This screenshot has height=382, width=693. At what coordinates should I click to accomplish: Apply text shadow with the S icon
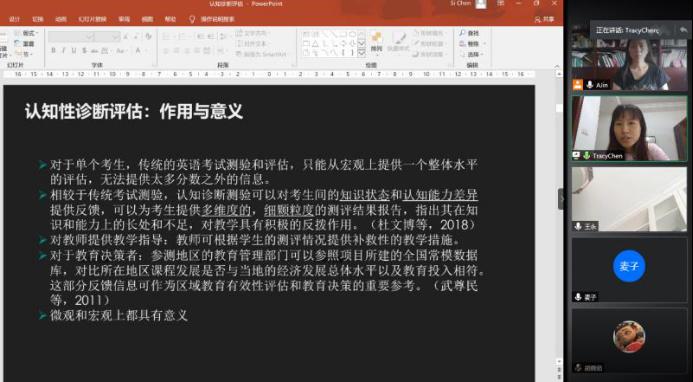click(x=84, y=51)
